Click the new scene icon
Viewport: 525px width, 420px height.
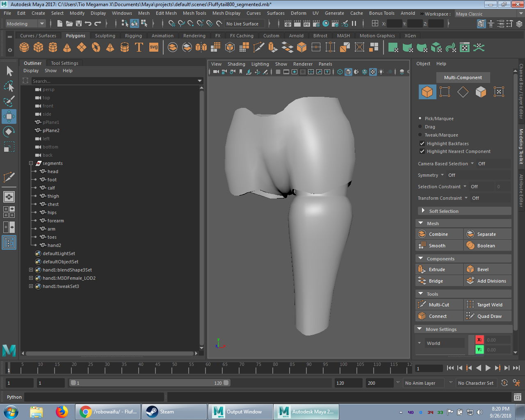[x=60, y=24]
